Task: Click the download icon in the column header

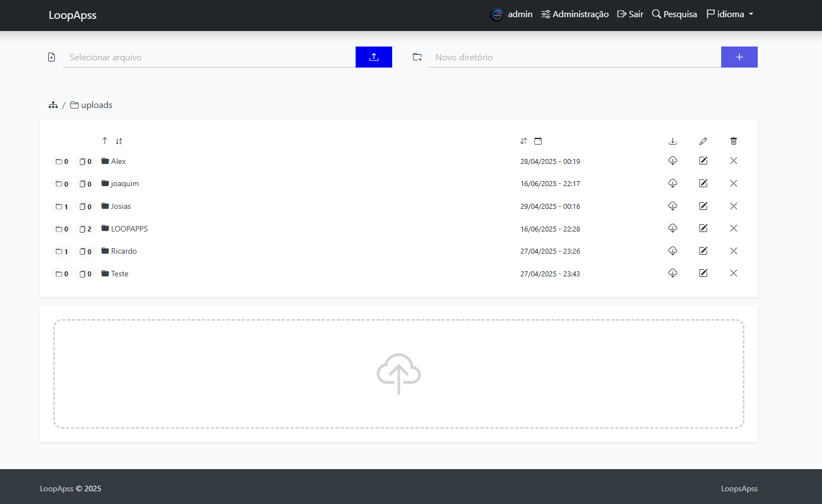Action: [673, 141]
